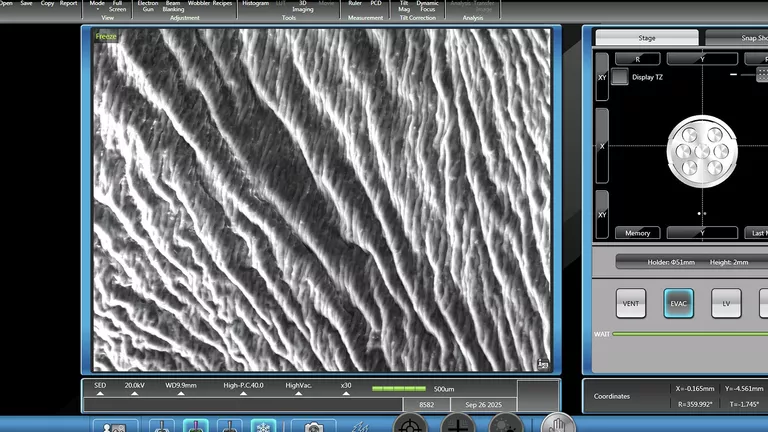Screen dimensions: 768x432
Task: Open the Histogram tool in top menu
Action: point(255,4)
